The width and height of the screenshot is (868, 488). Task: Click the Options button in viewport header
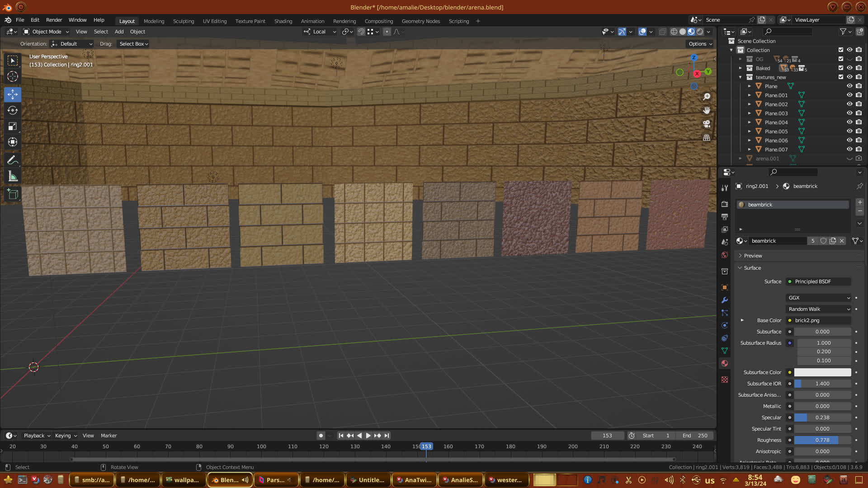(x=700, y=44)
